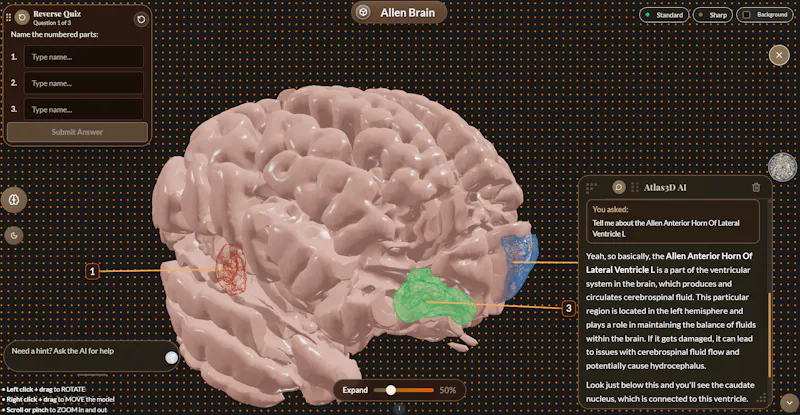Select the green highlighted brain region
The width and height of the screenshot is (800, 415).
[434, 297]
